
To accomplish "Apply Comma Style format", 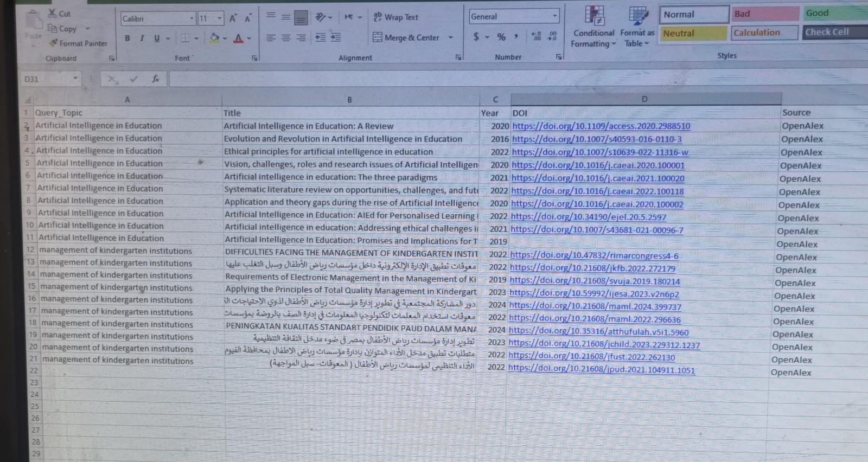I will (516, 36).
